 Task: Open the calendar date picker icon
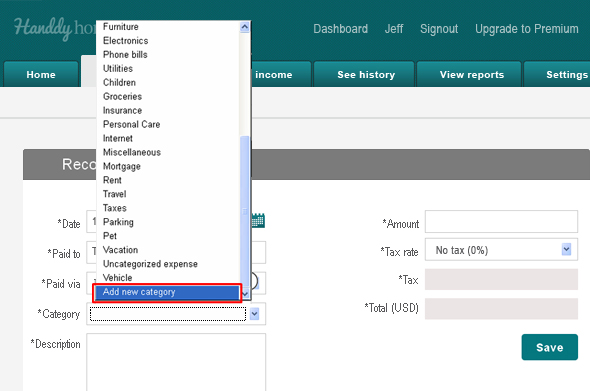click(258, 221)
